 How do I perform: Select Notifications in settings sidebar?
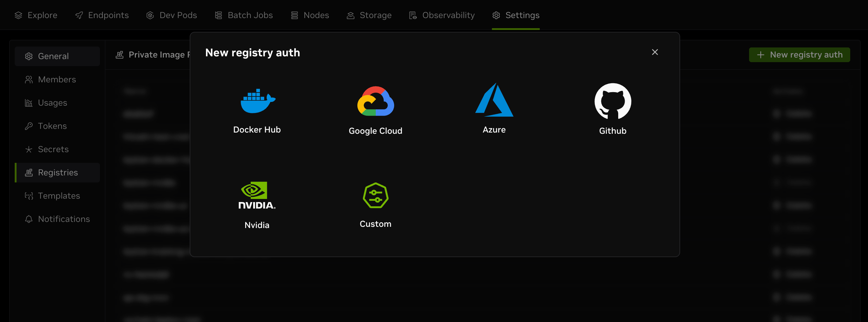[x=57, y=219]
